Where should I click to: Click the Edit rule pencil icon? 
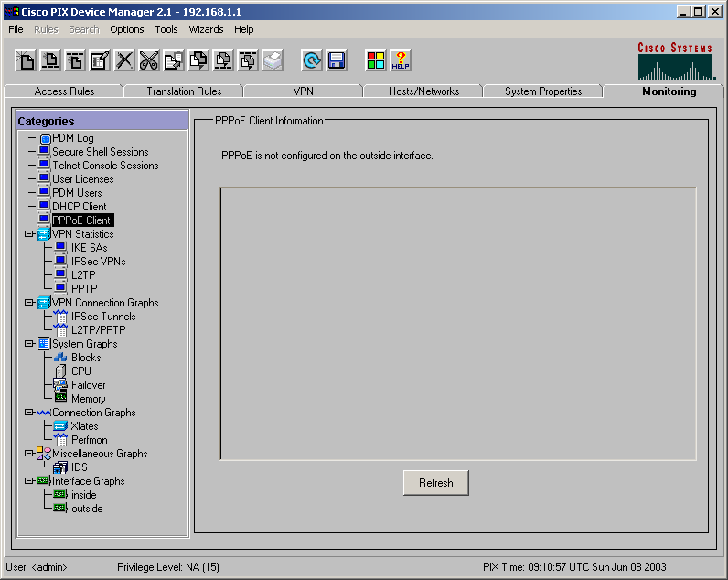point(100,60)
